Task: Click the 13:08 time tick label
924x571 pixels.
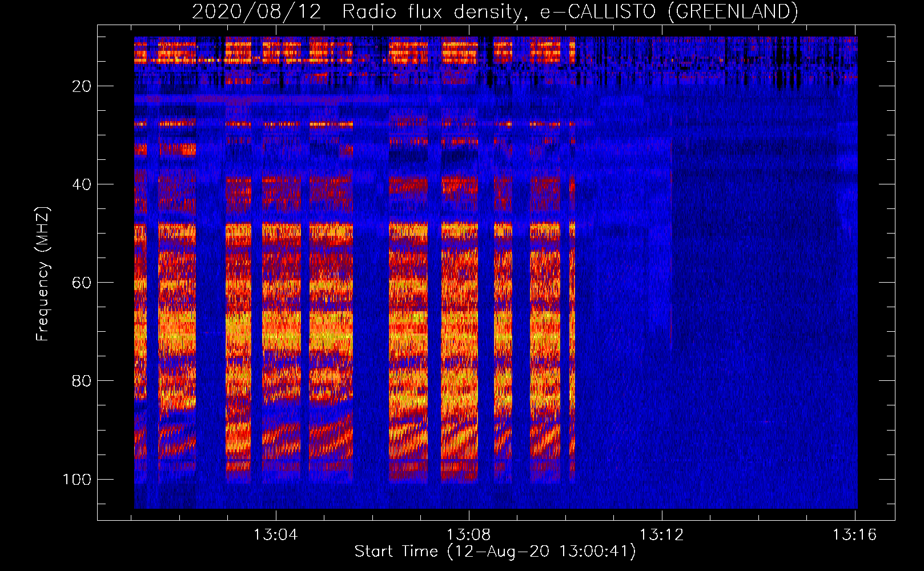Action: click(x=468, y=535)
